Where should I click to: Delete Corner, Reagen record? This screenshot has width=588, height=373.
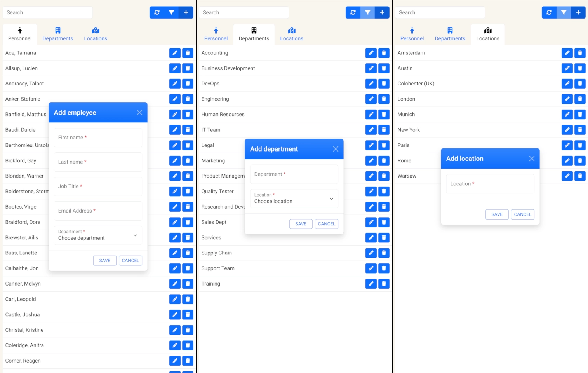[188, 361]
